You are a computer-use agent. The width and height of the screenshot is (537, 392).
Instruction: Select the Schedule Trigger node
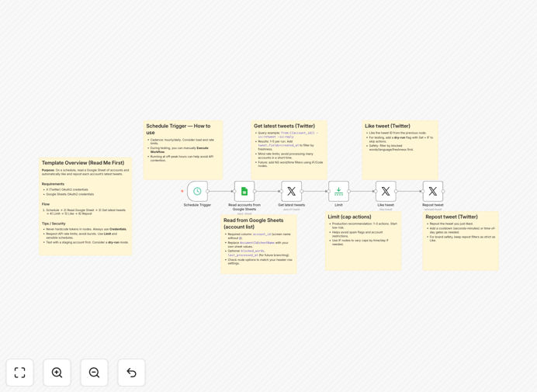[198, 191]
